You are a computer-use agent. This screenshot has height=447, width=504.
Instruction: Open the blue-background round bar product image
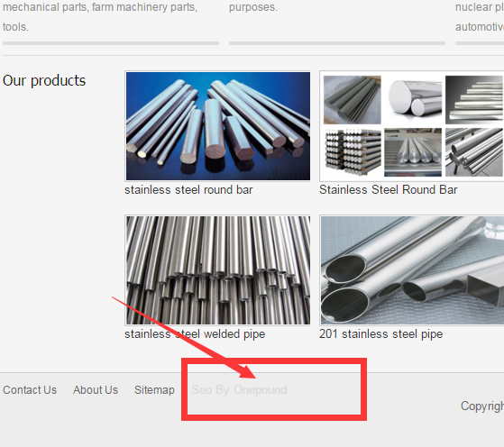(x=218, y=126)
